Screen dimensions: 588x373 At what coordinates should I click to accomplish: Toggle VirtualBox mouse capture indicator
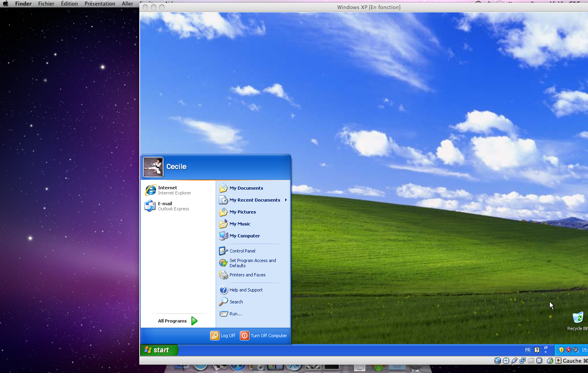pos(550,361)
